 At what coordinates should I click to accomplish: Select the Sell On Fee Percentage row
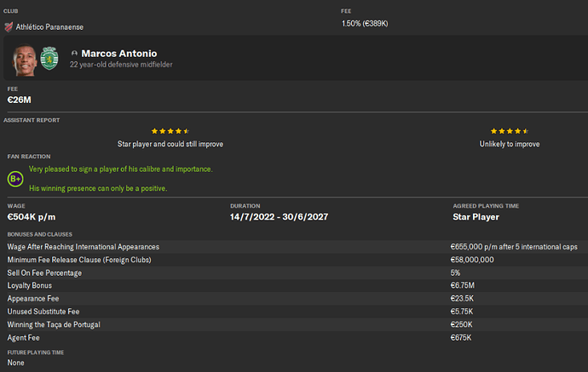[x=296, y=272]
